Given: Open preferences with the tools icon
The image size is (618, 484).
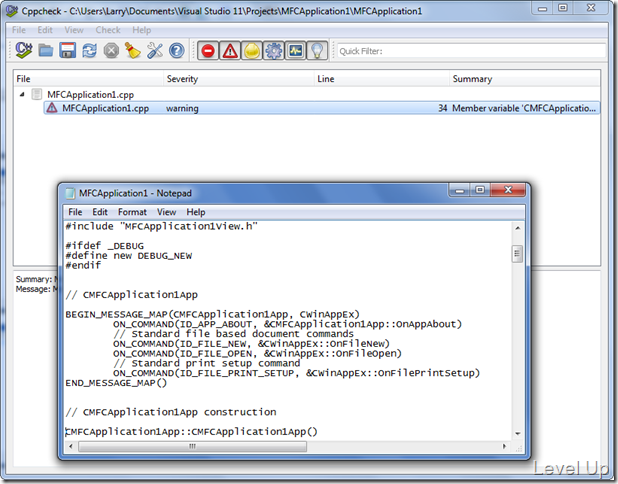Looking at the screenshot, I should (155, 50).
